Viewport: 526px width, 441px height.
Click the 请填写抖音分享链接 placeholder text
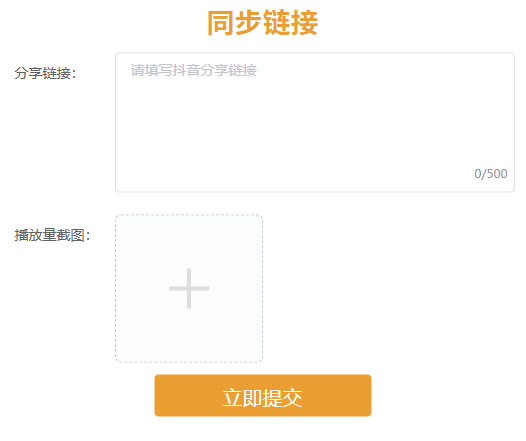tap(194, 70)
